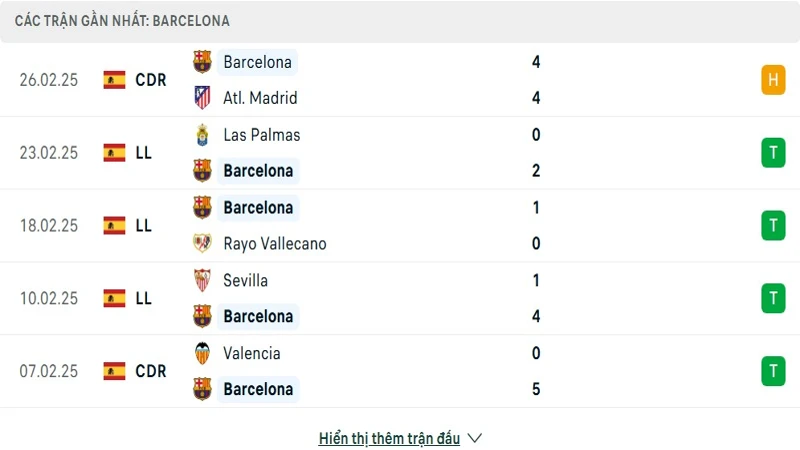Open 'Hiển thị thêm trận đấu' link
The width and height of the screenshot is (800, 450).
389,438
